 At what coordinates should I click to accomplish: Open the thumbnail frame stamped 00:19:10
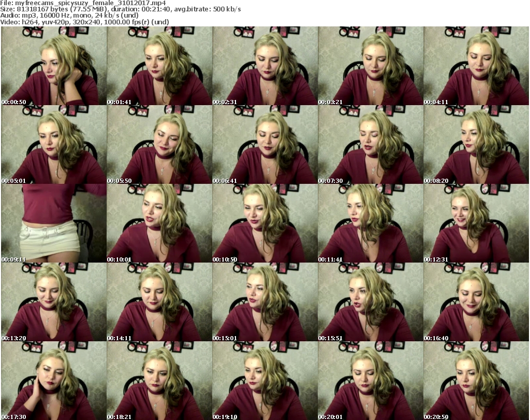coord(264,381)
